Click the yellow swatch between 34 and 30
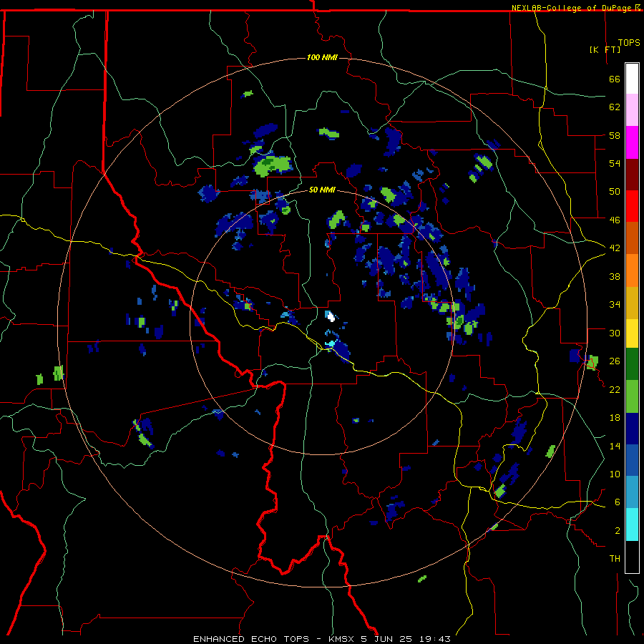The image size is (644, 644). click(632, 333)
